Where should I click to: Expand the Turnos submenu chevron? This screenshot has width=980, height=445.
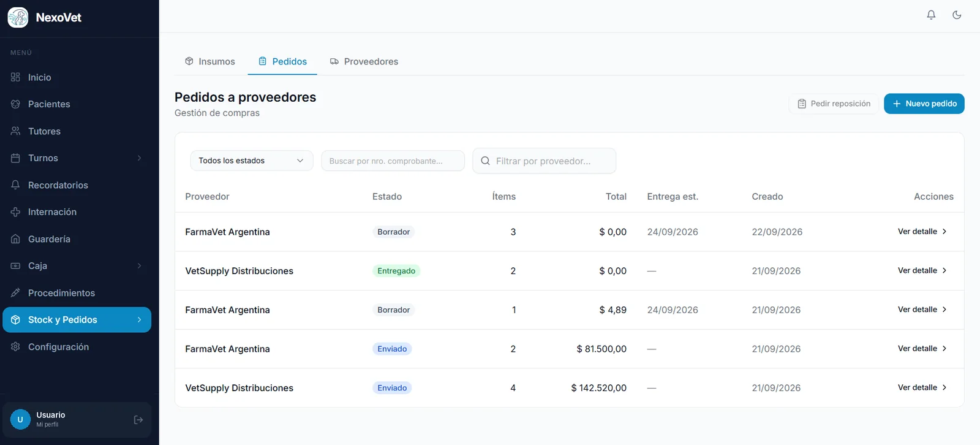139,158
